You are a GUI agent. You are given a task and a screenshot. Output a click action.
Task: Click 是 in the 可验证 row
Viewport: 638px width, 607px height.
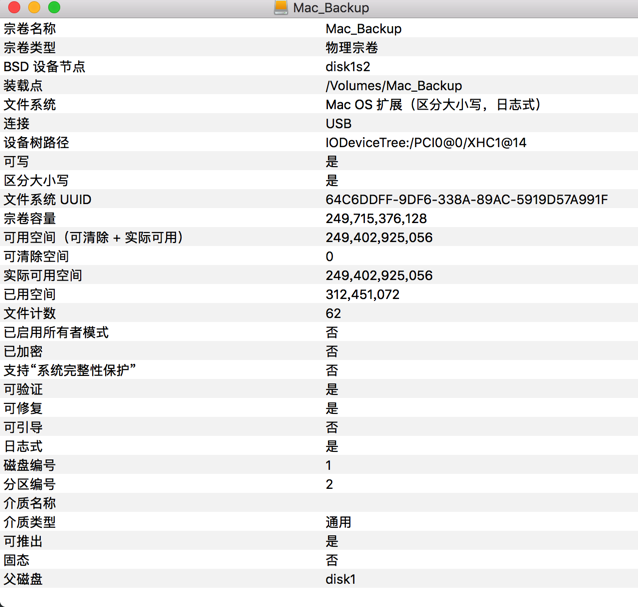click(332, 390)
